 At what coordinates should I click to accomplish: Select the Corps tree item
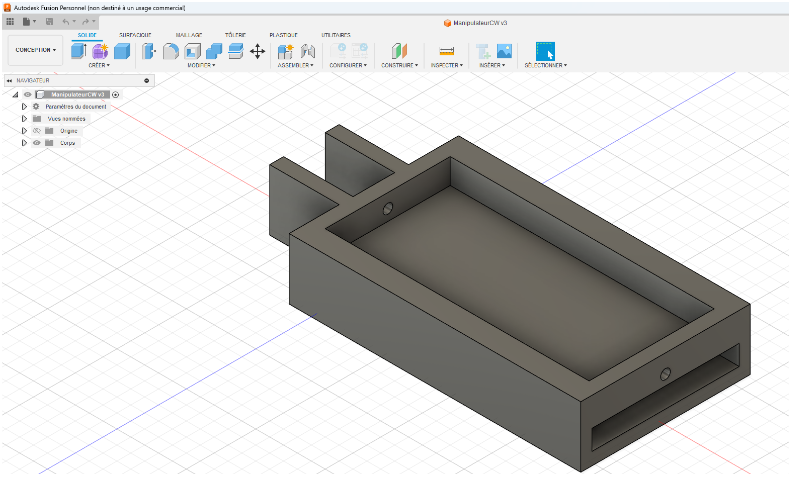coord(67,143)
